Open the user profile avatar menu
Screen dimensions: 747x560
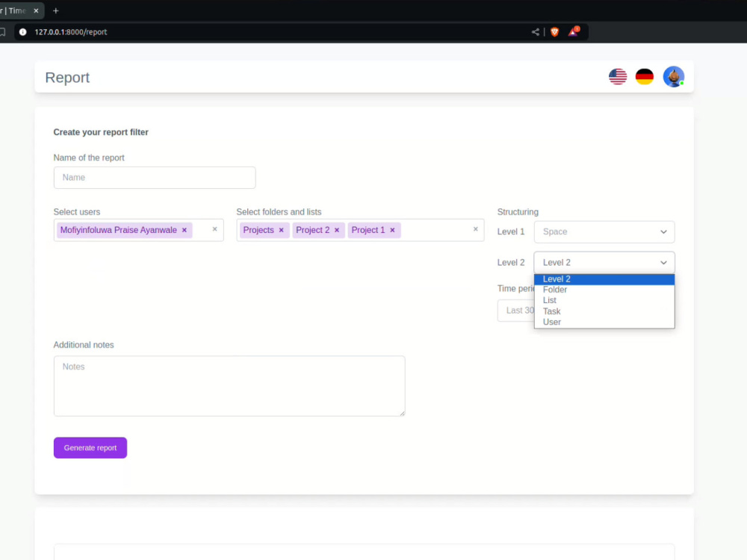[673, 77]
